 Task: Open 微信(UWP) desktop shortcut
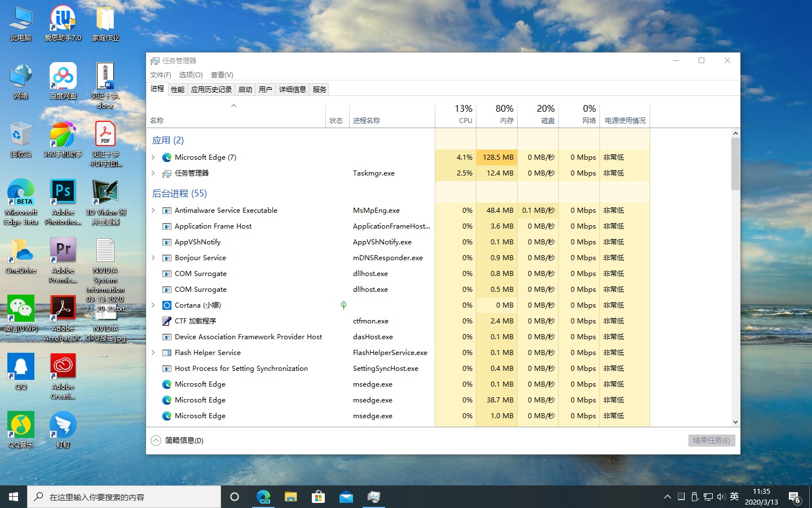pos(21,314)
